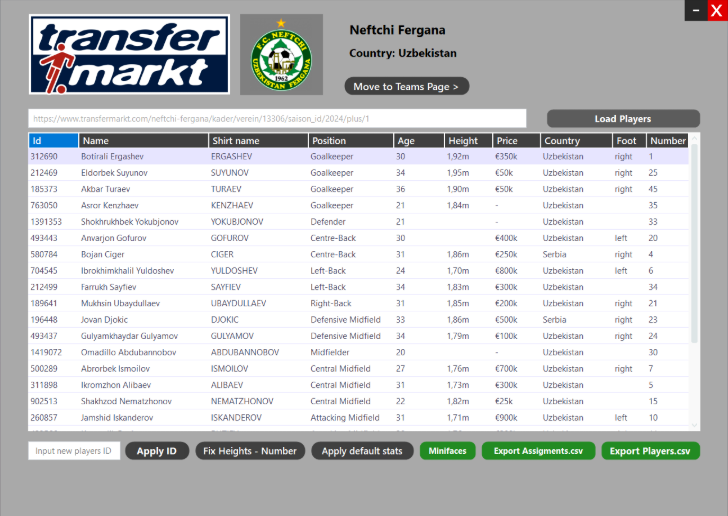Click Fix Heights - Number button
728x516 pixels.
[x=250, y=451]
